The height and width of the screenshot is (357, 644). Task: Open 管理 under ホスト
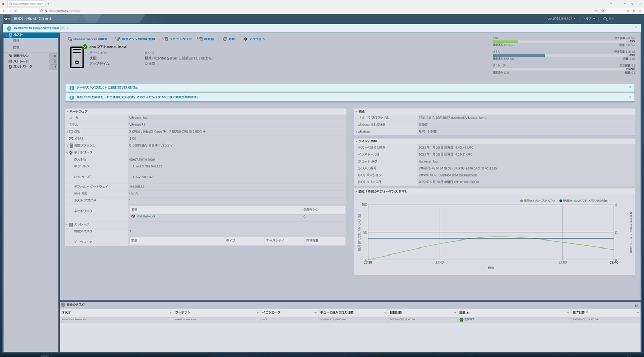click(x=17, y=41)
